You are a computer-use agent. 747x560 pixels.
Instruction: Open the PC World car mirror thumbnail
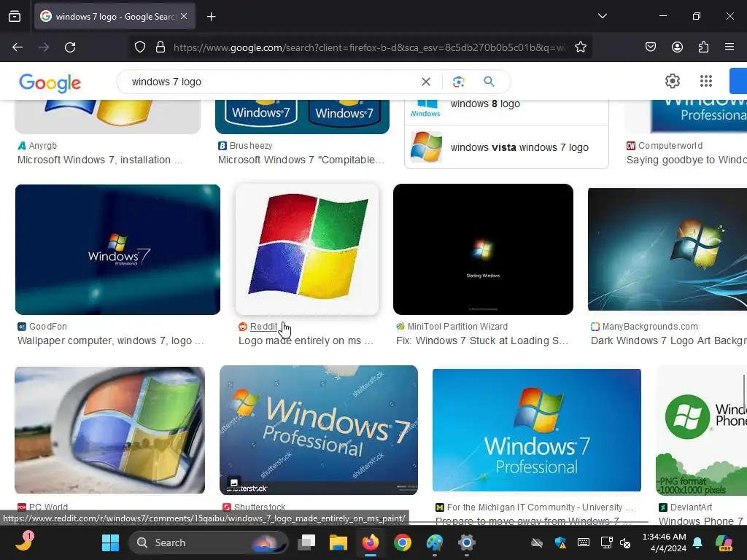[109, 430]
